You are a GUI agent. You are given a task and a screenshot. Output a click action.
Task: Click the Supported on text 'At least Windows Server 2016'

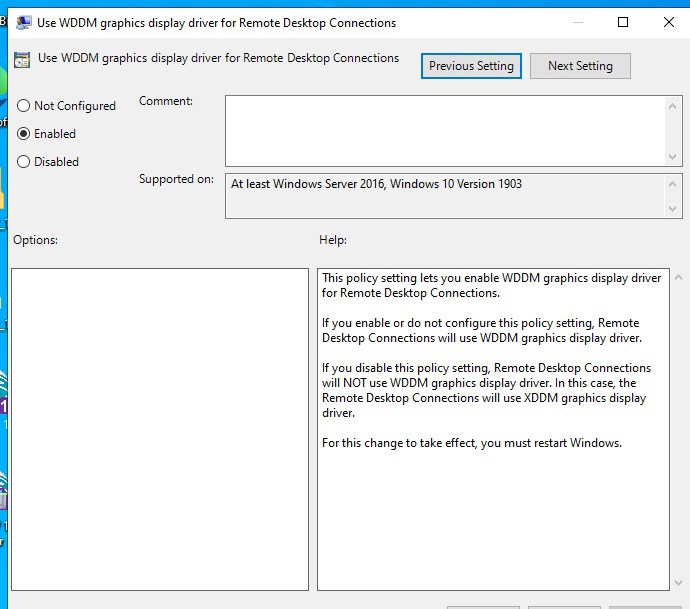[308, 183]
